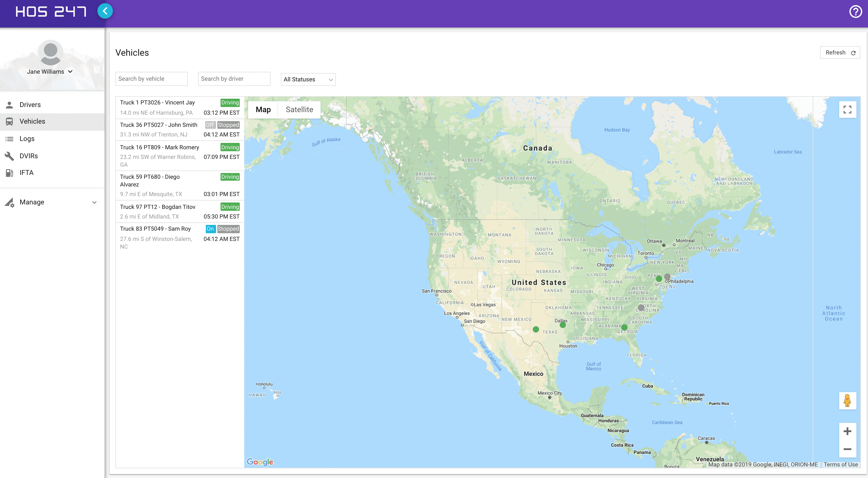
Task: Select the DVIRs wrench icon
Action: coord(10,156)
